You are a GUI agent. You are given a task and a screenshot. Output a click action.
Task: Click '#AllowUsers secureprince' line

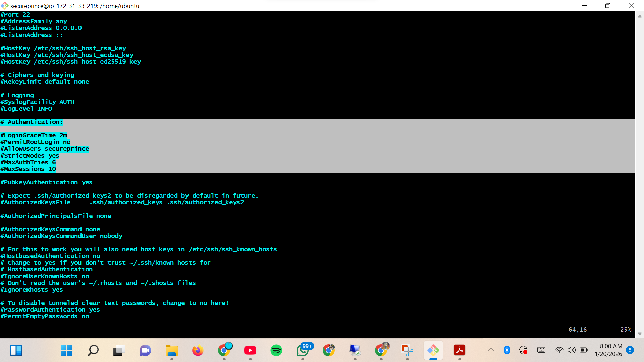pos(45,149)
